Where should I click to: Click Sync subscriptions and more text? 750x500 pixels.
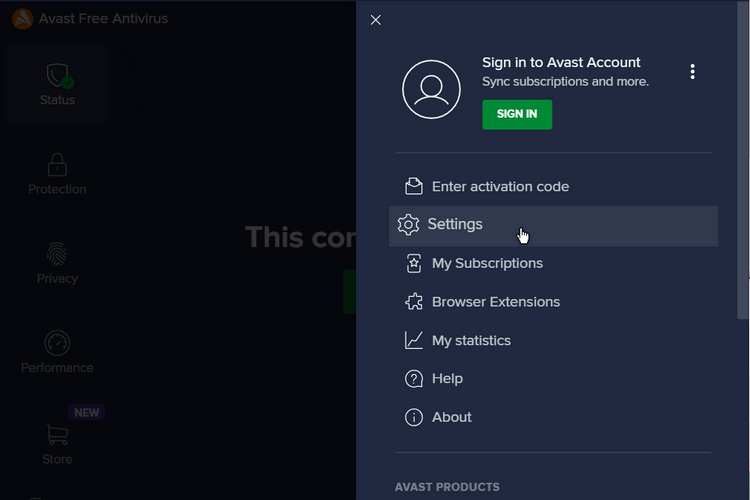point(565,82)
